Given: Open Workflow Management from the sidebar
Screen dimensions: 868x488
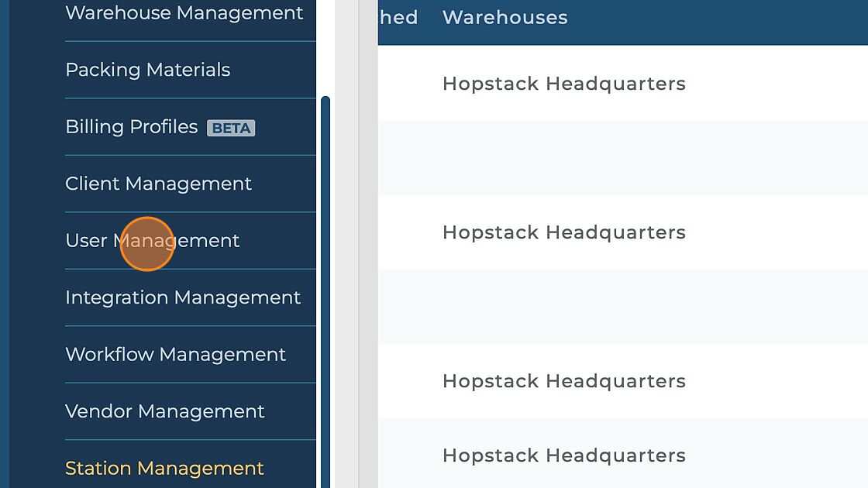Looking at the screenshot, I should point(176,355).
